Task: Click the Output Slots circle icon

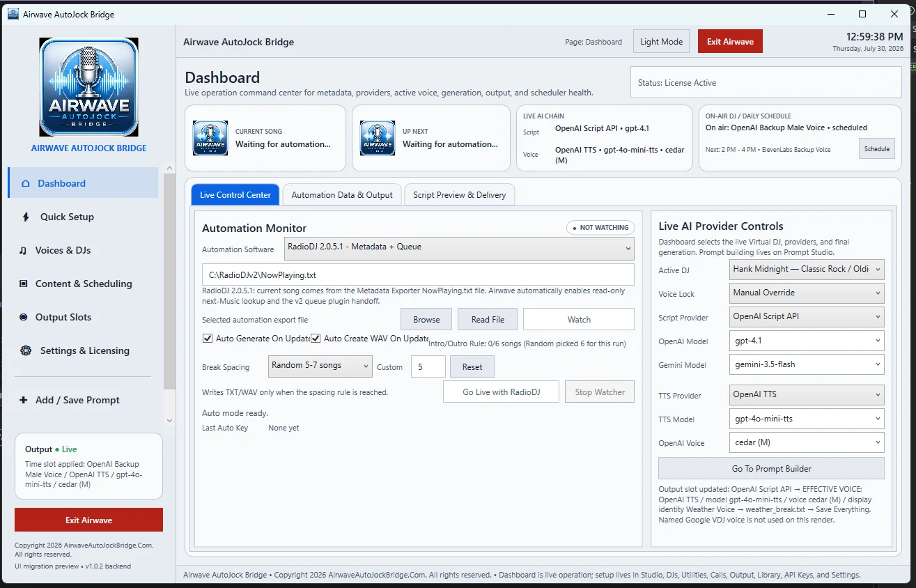Action: 24,317
